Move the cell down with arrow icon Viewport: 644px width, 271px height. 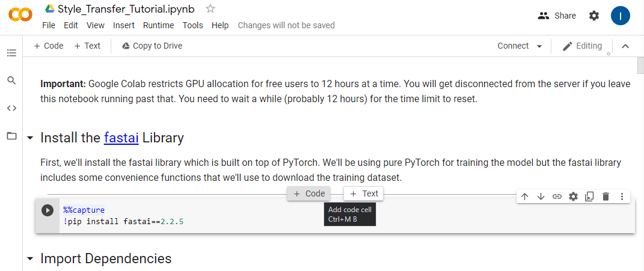(x=541, y=196)
